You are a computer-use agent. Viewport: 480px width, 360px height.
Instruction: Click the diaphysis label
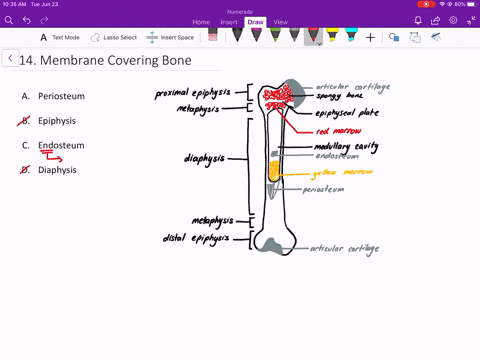(x=205, y=159)
